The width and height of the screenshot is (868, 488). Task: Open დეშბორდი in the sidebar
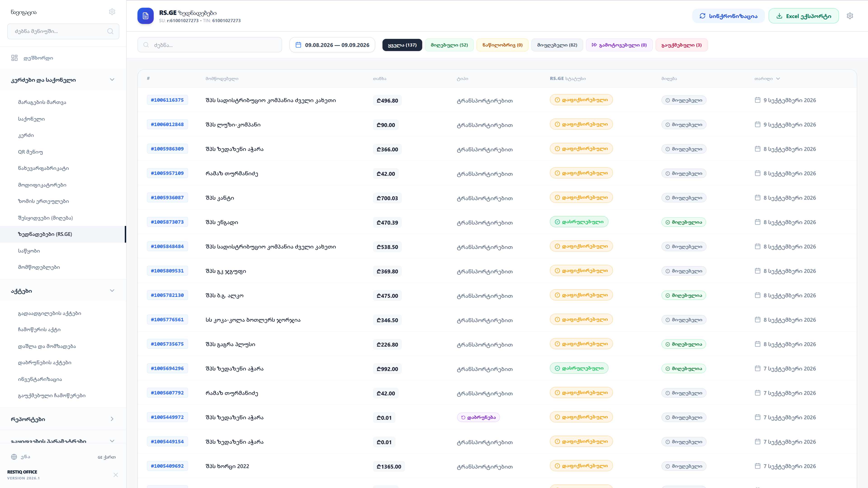point(38,58)
